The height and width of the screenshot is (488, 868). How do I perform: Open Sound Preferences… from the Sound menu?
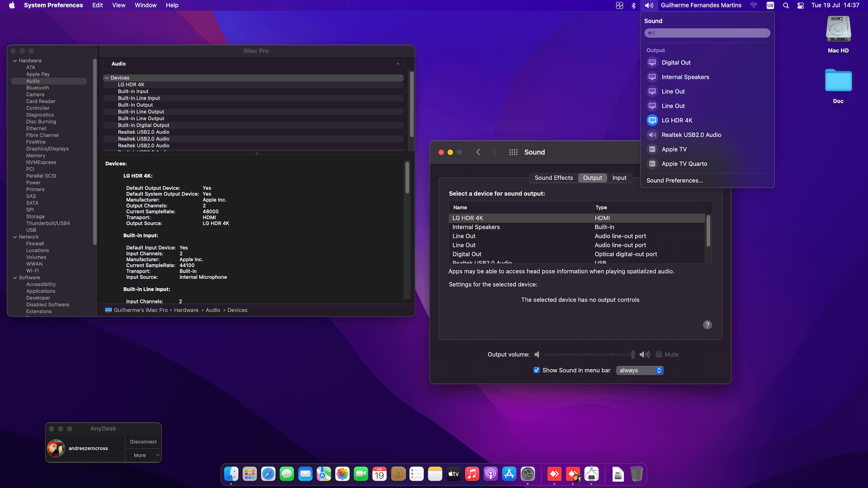click(674, 180)
